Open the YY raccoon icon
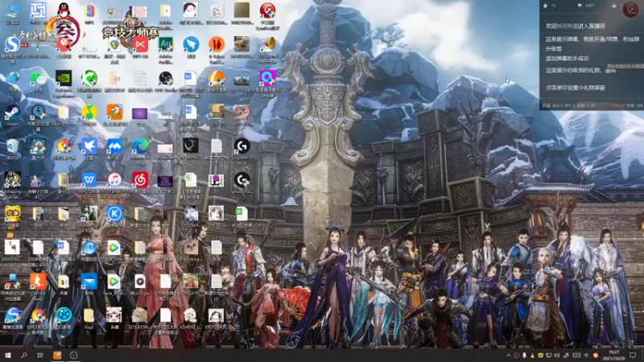The width and height of the screenshot is (644, 362). 13,214
